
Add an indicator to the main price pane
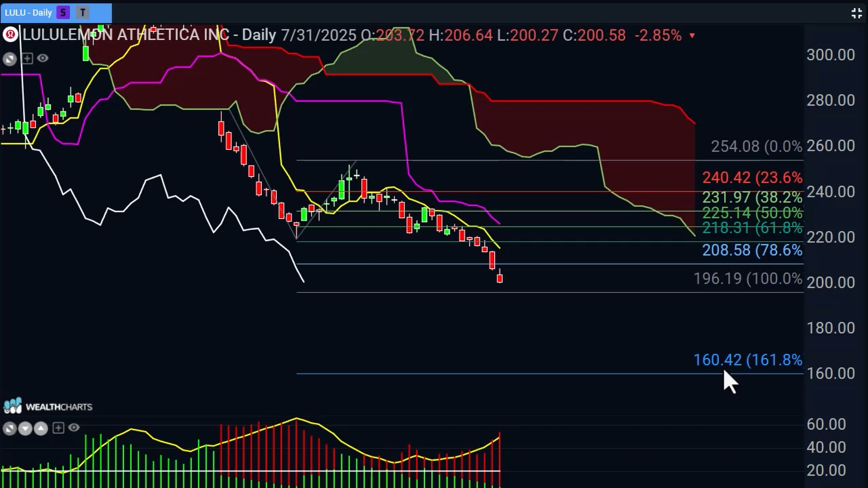coord(27,58)
